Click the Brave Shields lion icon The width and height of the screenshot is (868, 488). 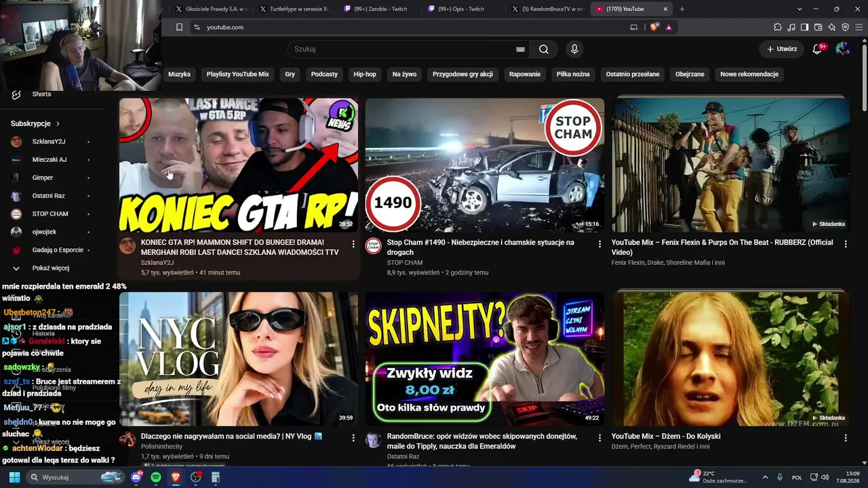click(x=654, y=27)
